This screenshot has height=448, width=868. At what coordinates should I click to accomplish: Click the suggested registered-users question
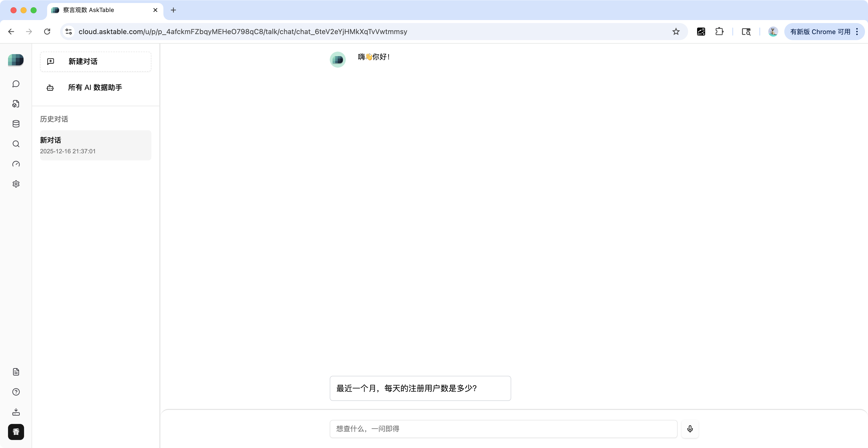(x=420, y=388)
